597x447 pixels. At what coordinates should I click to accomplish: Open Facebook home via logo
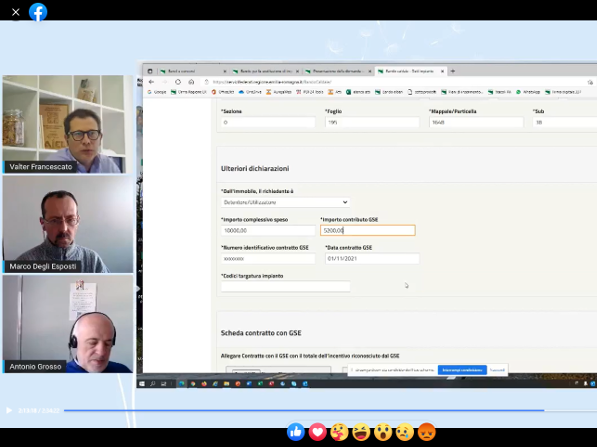[38, 12]
